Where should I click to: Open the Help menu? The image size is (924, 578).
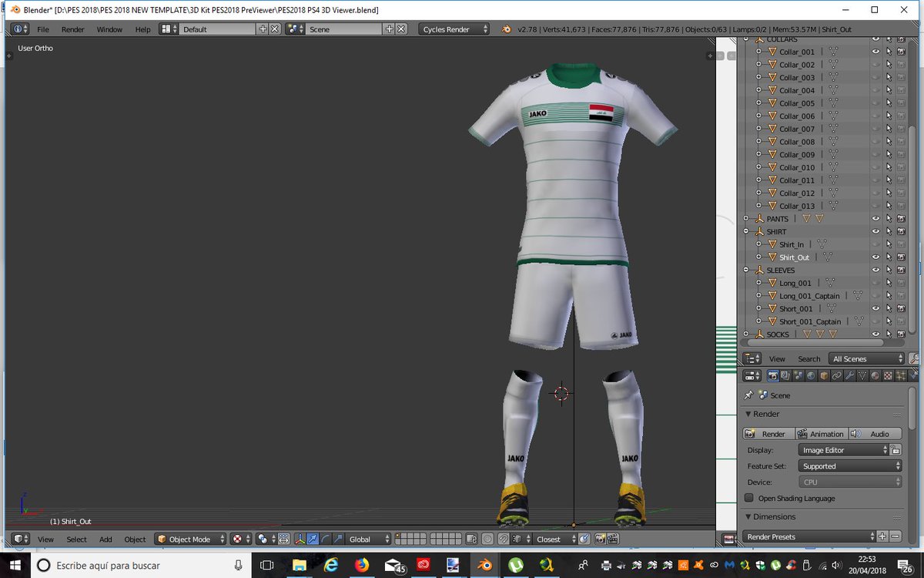(143, 29)
